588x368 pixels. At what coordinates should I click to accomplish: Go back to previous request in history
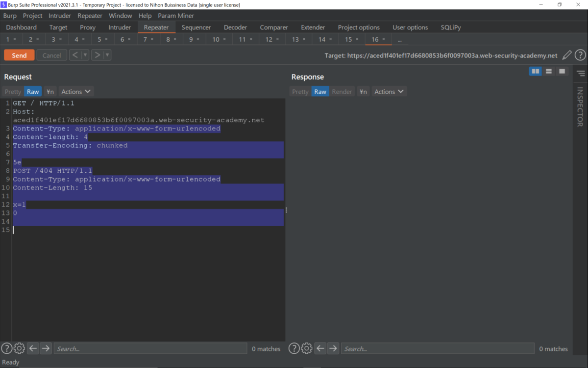click(75, 55)
